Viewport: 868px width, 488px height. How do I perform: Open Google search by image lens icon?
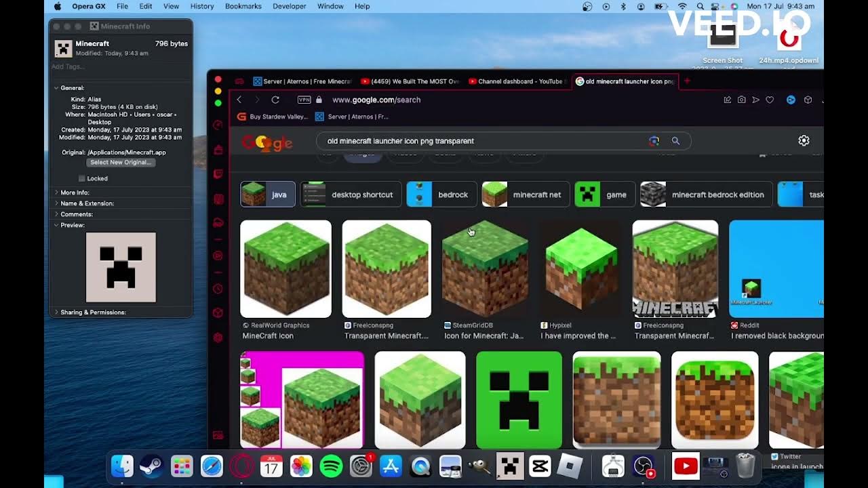[654, 141]
